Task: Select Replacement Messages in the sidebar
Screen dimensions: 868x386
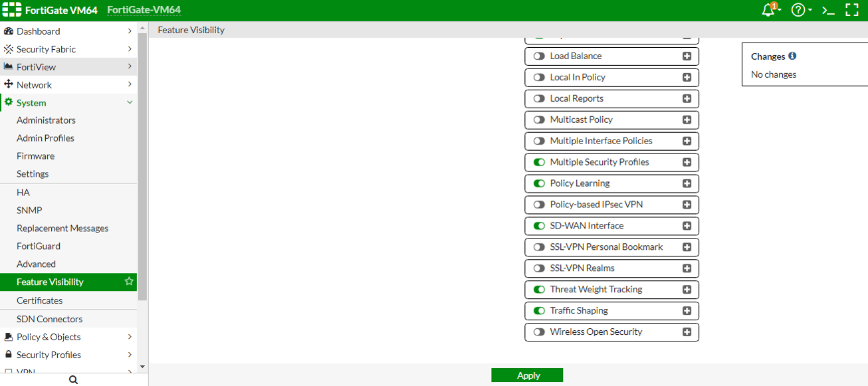Action: [x=62, y=228]
